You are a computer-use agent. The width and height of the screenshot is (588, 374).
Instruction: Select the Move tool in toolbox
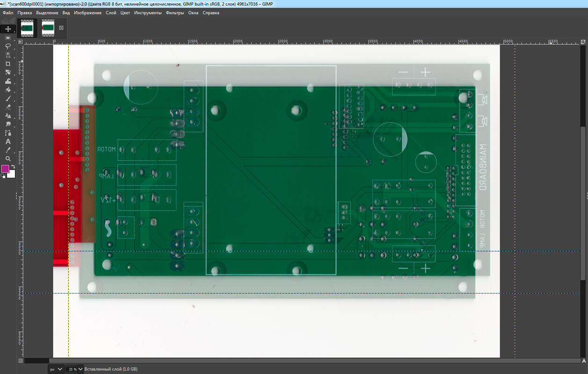[8, 29]
